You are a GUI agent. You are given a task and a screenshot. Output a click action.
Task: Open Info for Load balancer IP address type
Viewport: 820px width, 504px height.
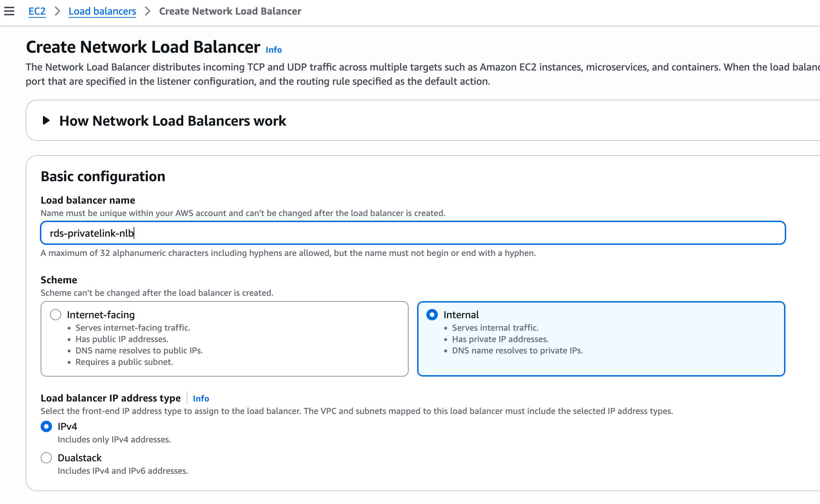pos(201,398)
